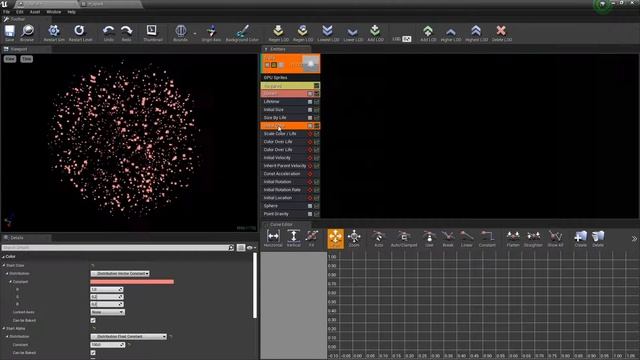Click the emitter sprite thumbnail

311,64
